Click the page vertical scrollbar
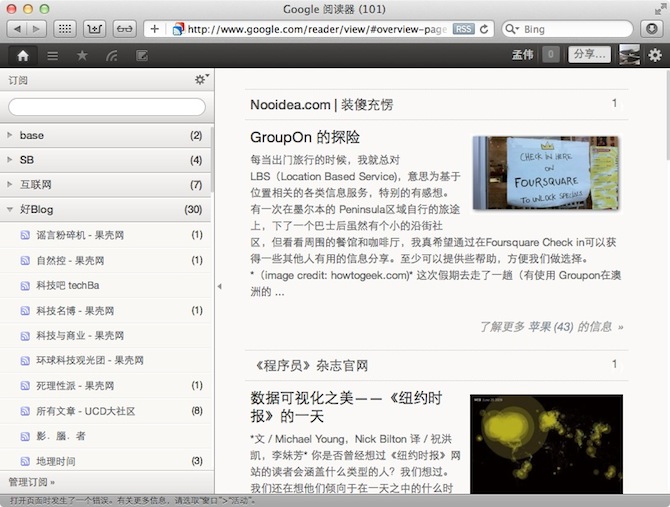This screenshot has width=670, height=507. pos(667,115)
